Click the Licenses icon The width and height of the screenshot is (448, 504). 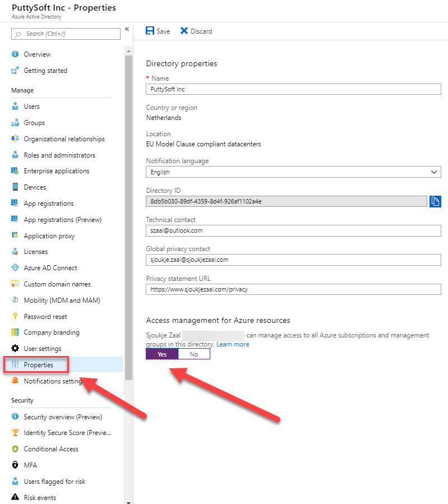15,251
